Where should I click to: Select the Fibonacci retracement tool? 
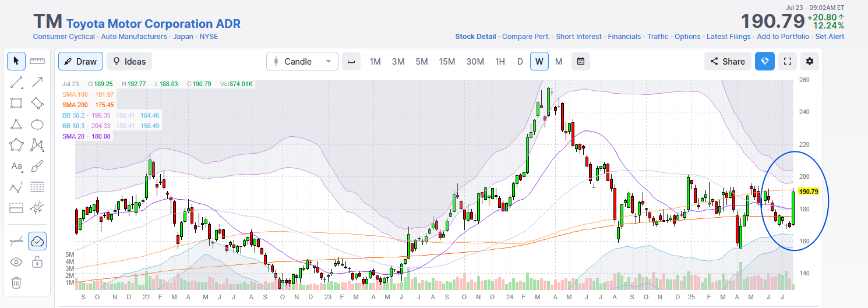(38, 187)
